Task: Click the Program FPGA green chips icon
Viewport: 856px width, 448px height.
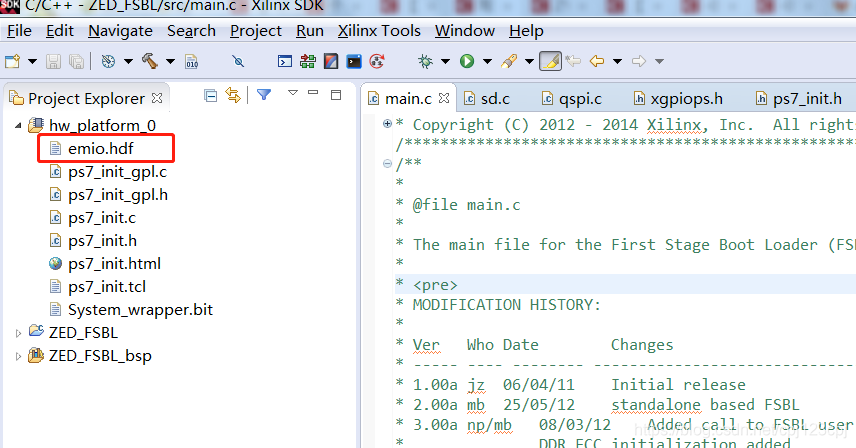Action: (308, 61)
